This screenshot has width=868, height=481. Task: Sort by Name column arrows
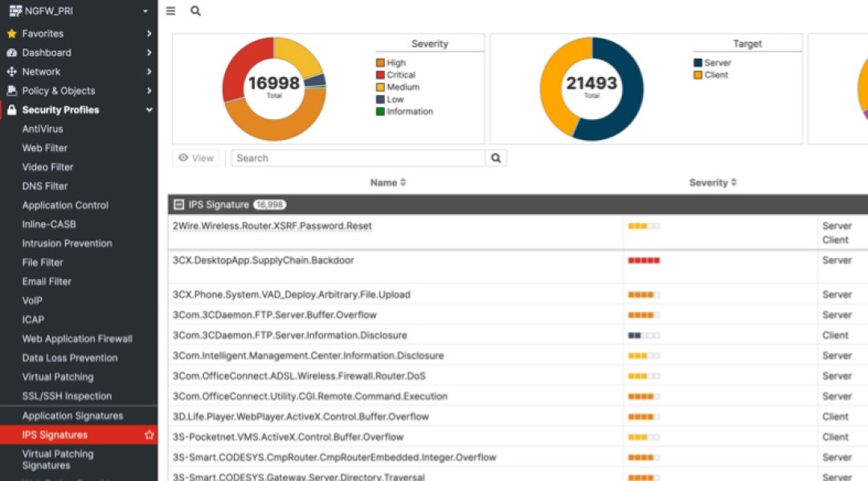point(403,183)
